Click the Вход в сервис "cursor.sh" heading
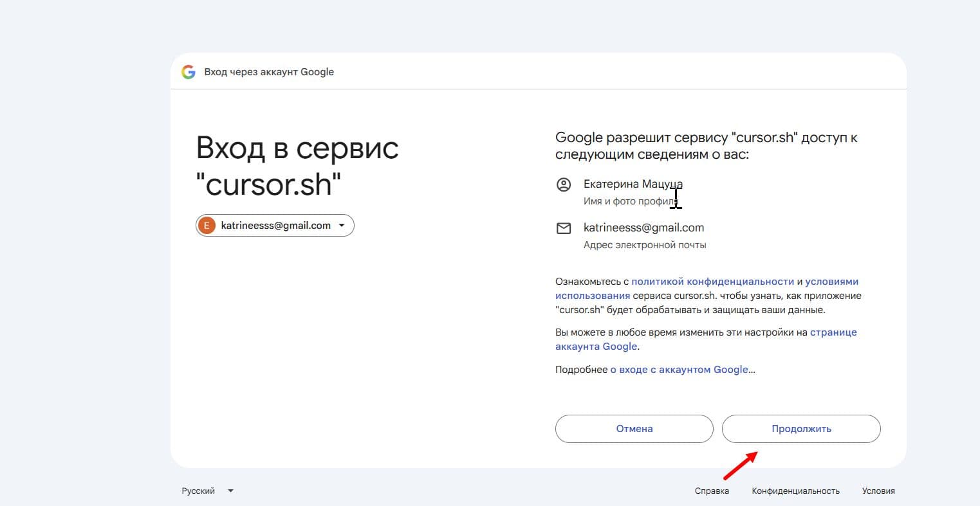This screenshot has width=980, height=506. (297, 167)
